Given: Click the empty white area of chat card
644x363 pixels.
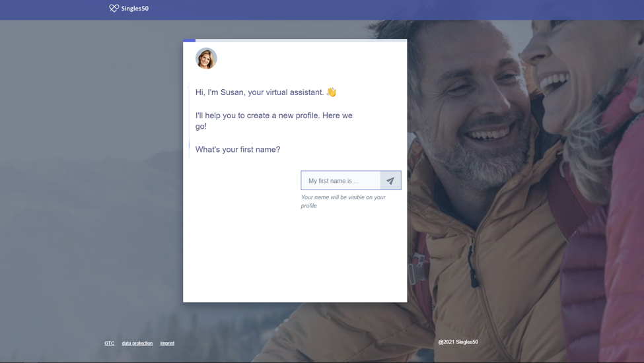Looking at the screenshot, I should click(295, 257).
